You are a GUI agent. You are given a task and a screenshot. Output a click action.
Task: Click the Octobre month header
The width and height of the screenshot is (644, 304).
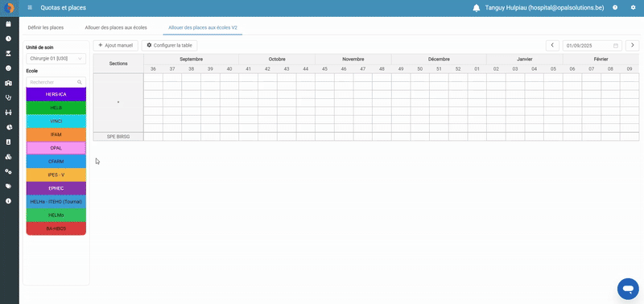(277, 59)
